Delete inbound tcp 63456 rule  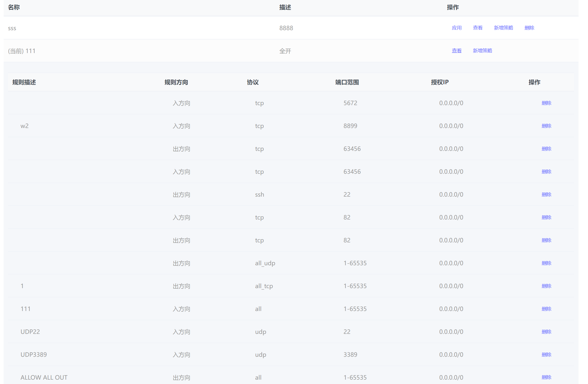(546, 172)
